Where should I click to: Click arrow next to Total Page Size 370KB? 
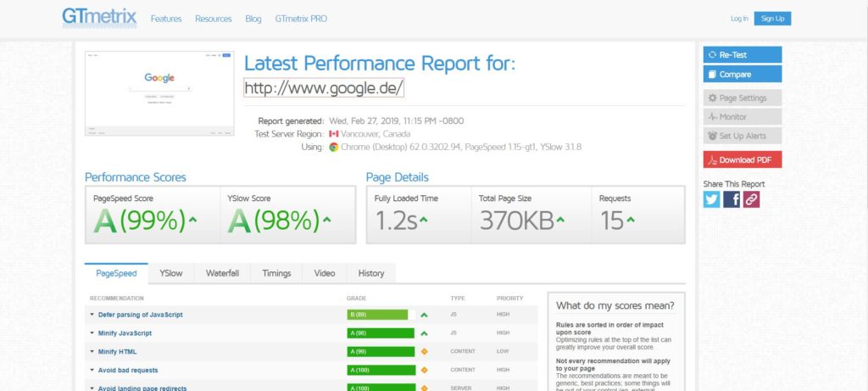[x=560, y=220]
